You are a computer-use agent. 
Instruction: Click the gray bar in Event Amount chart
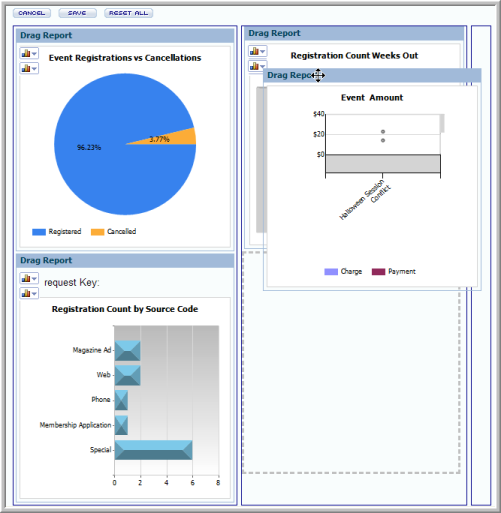point(383,164)
